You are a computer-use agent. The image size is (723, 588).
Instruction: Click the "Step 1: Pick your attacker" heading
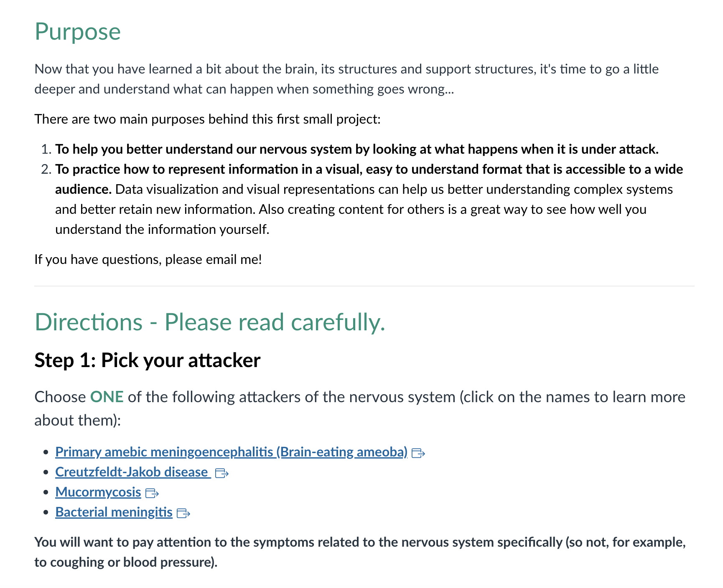pyautogui.click(x=148, y=360)
